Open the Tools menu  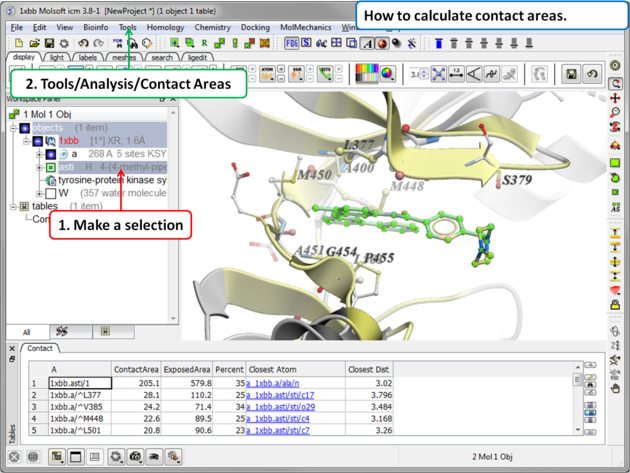(128, 28)
